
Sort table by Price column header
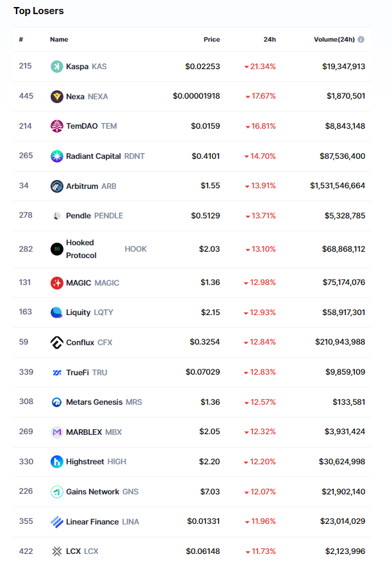[211, 40]
